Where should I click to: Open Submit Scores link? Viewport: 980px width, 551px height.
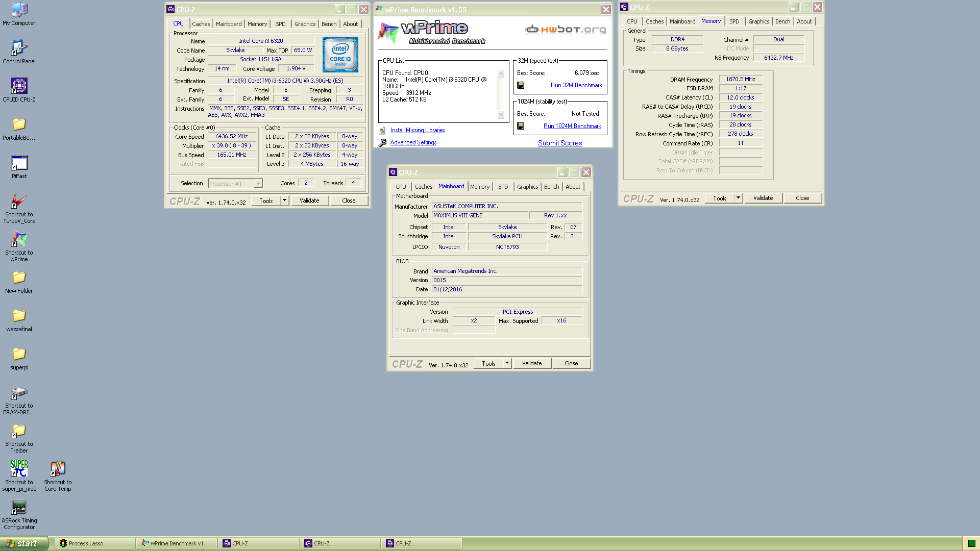560,143
